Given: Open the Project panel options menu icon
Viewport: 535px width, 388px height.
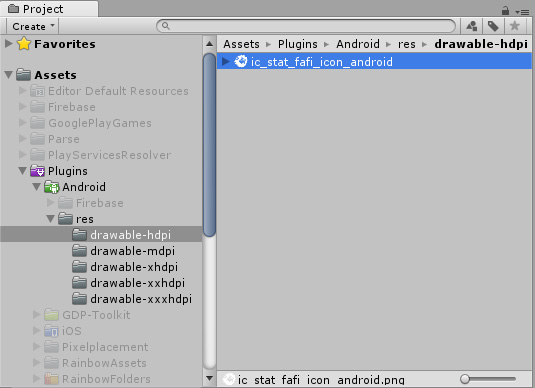Looking at the screenshot, I should click(x=522, y=12).
